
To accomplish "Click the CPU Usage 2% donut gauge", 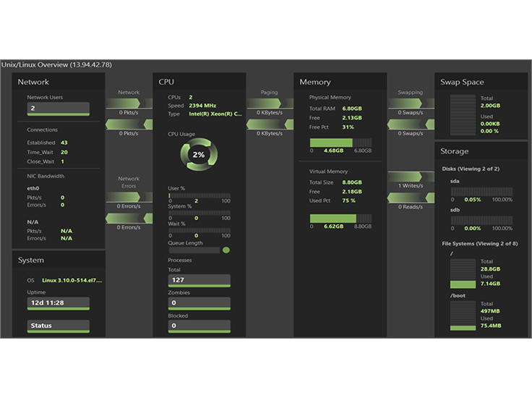I will click(198, 155).
